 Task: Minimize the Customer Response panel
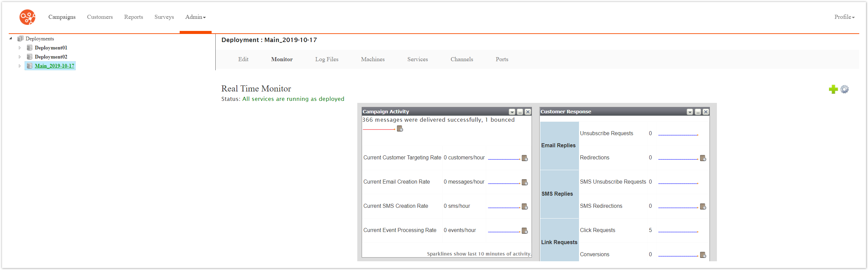tap(698, 112)
